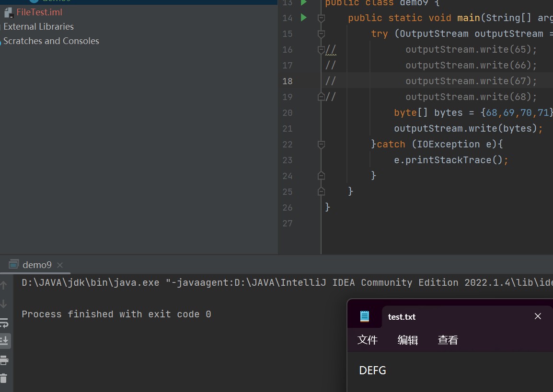Collapse commented block fold at line 16
Image resolution: width=553 pixels, height=392 pixels.
pos(321,50)
